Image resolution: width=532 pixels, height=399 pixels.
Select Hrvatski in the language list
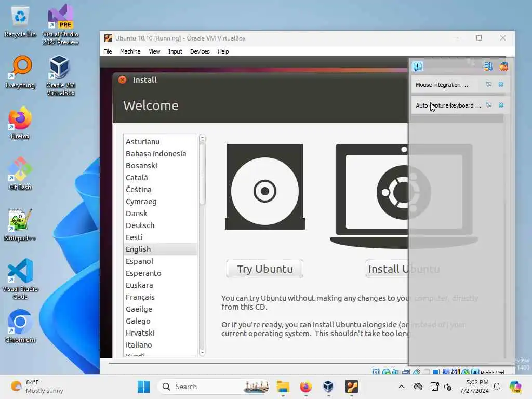pyautogui.click(x=160, y=333)
